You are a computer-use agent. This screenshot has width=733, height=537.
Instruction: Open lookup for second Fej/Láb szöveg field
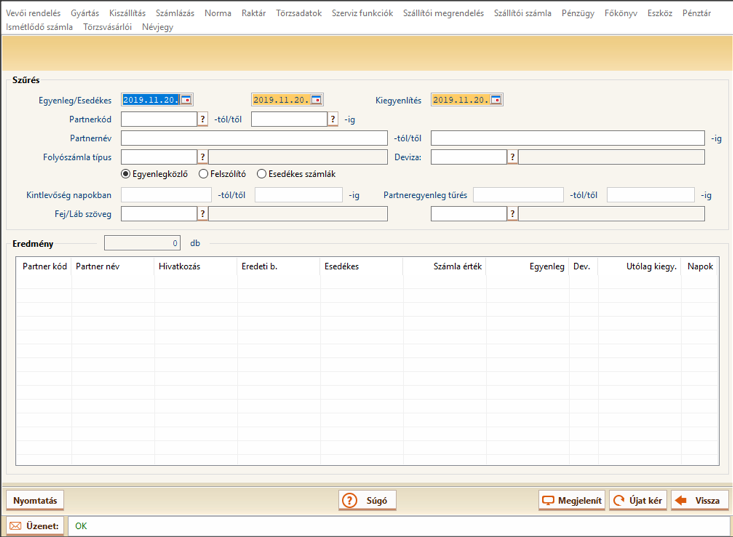pos(512,214)
